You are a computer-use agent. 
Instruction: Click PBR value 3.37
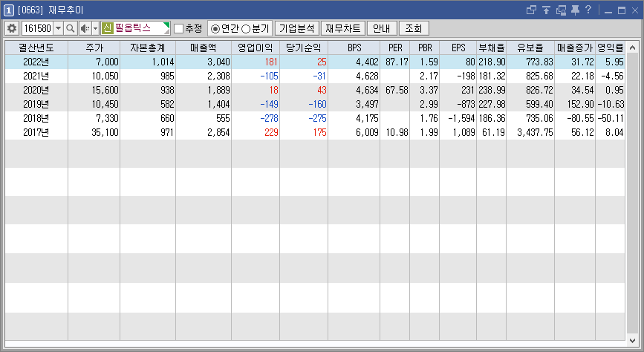pyautogui.click(x=425, y=90)
